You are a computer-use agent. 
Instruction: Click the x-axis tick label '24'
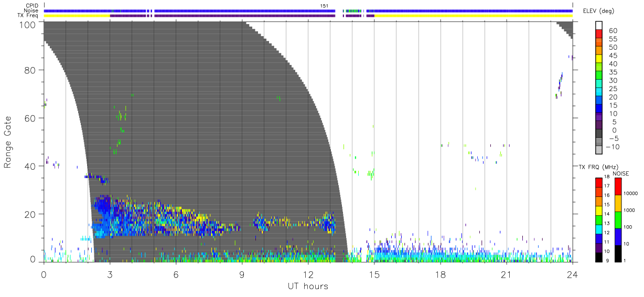click(x=572, y=274)
